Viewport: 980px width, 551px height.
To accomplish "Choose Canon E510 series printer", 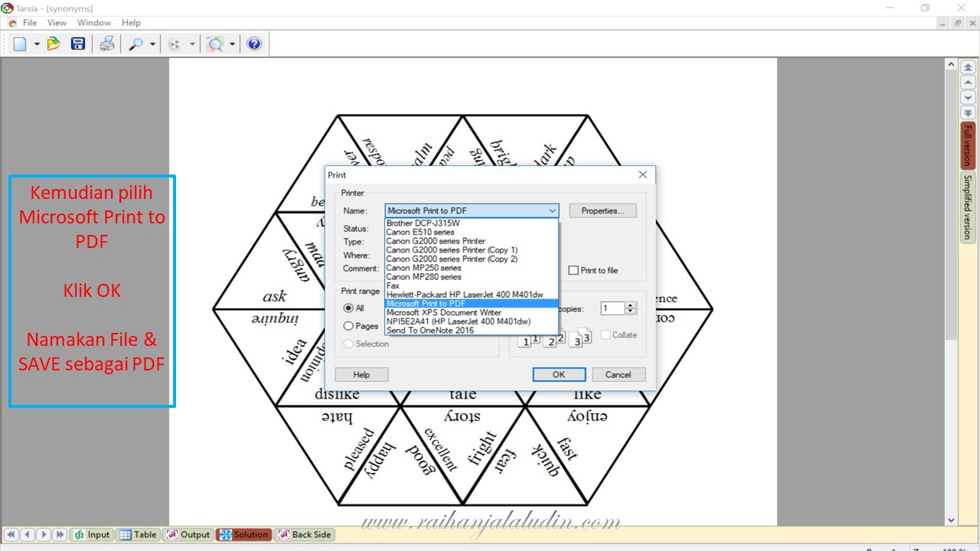I will coord(472,232).
